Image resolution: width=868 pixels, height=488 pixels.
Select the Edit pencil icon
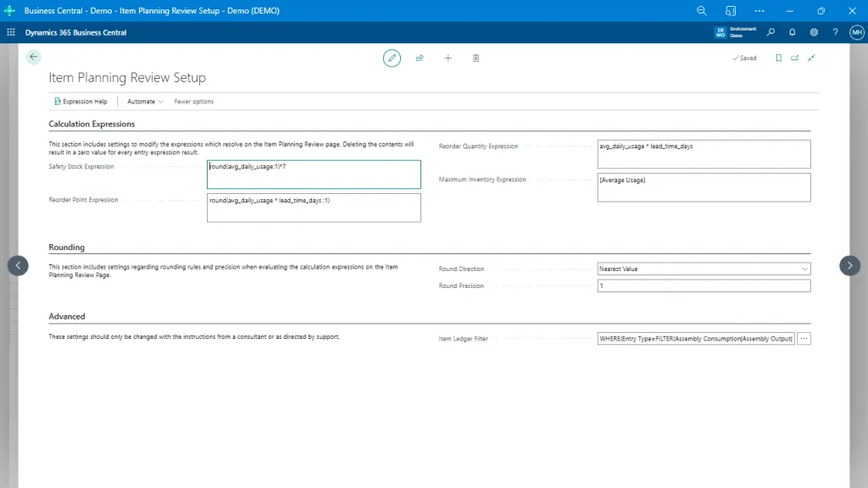392,58
